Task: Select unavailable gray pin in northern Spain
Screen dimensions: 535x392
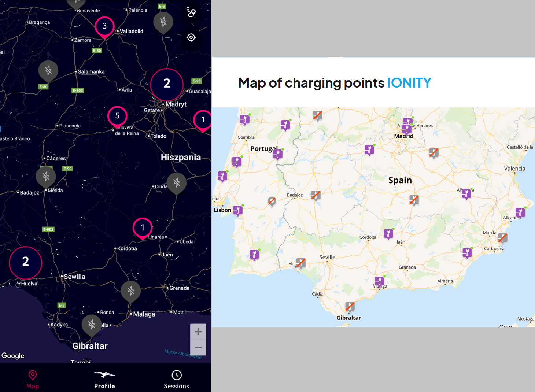Action: pos(318,116)
